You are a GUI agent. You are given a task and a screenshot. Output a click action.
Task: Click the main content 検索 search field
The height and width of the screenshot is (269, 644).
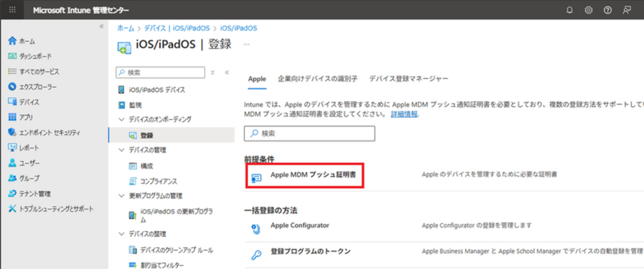coord(310,134)
